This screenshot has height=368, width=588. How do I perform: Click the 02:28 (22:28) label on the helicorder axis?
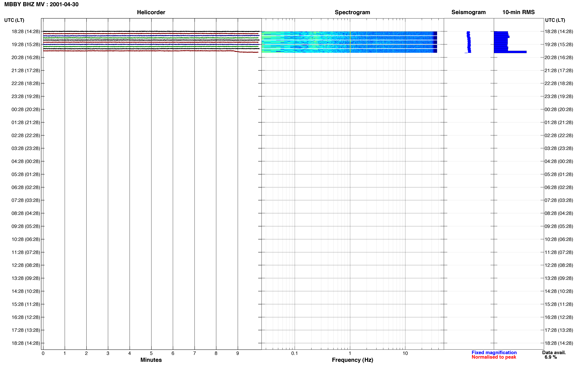26,135
